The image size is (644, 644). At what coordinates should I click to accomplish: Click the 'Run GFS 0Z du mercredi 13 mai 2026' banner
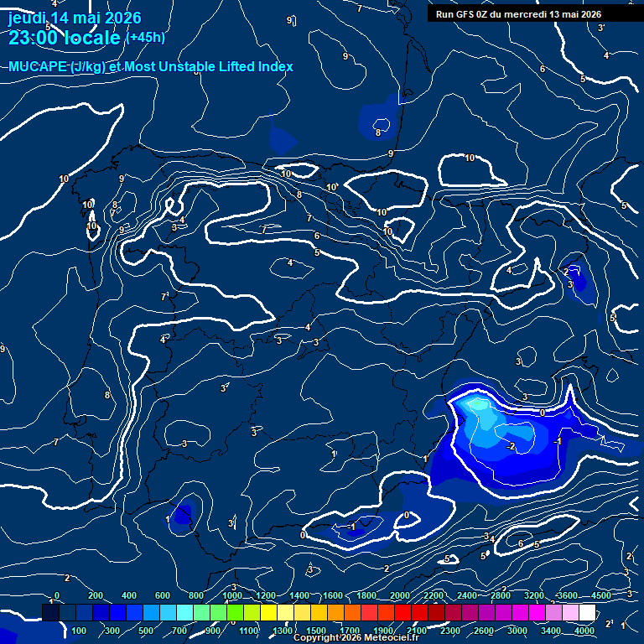point(518,14)
